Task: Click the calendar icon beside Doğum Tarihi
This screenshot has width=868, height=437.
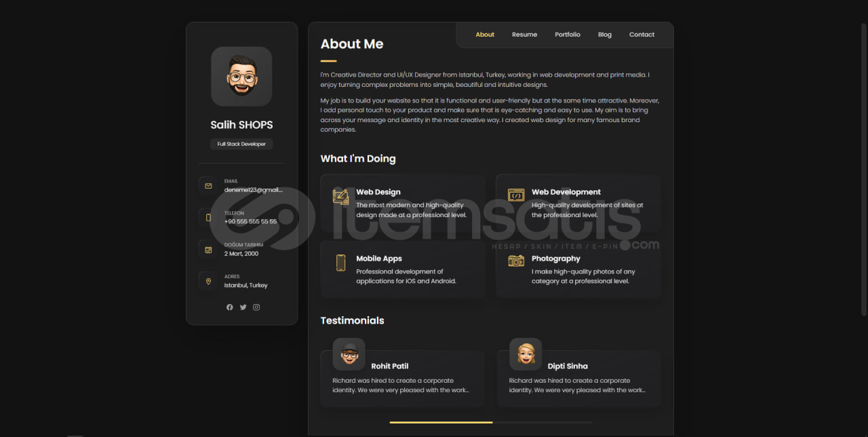Action: (x=208, y=250)
